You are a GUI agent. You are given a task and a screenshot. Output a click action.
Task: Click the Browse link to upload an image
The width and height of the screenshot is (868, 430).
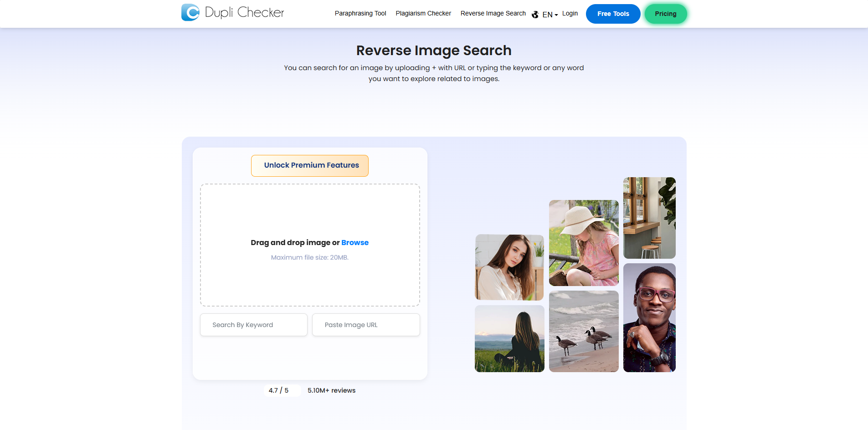[355, 242]
